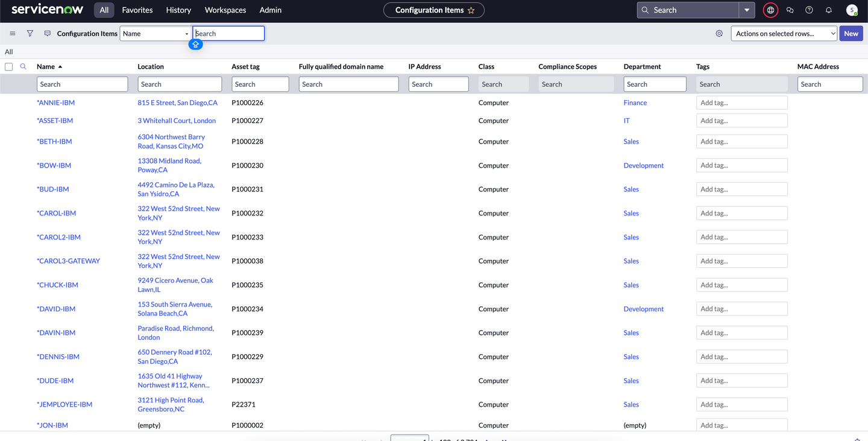
Task: Click the Location column header
Action: click(151, 66)
